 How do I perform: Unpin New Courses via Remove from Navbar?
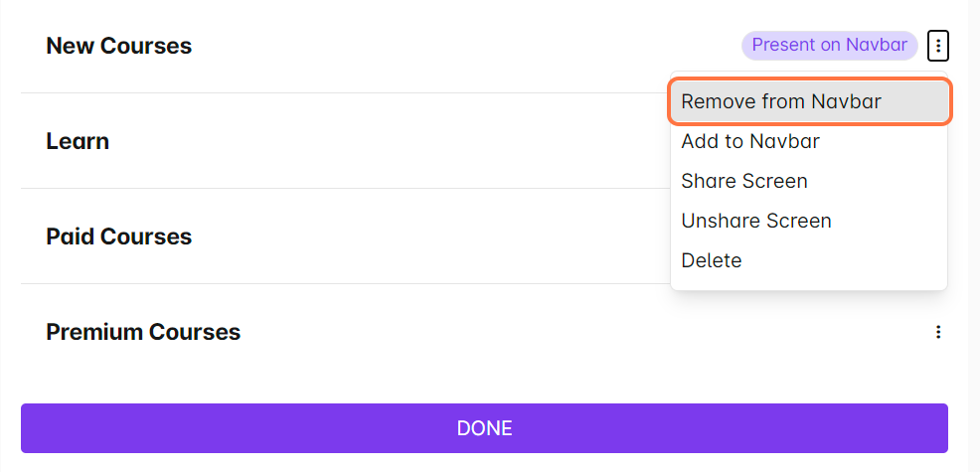[781, 101]
